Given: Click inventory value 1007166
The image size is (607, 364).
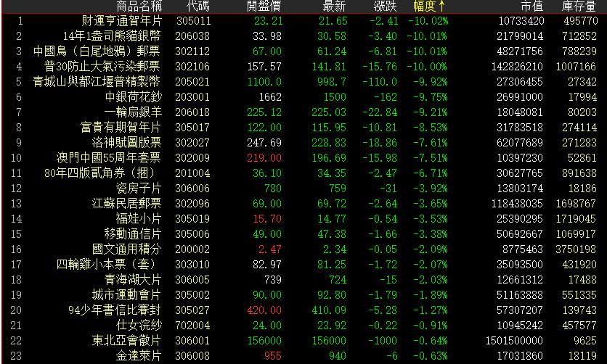Looking at the screenshot, I should tap(576, 67).
